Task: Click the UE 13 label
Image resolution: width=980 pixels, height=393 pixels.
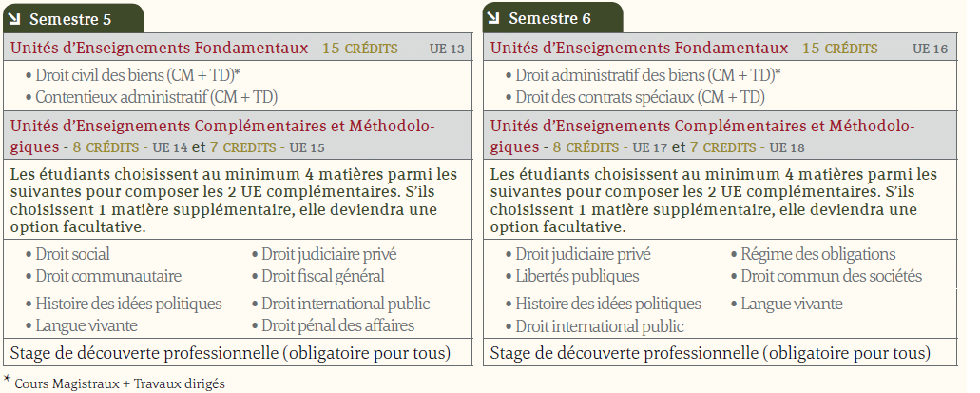Action: coord(447,49)
